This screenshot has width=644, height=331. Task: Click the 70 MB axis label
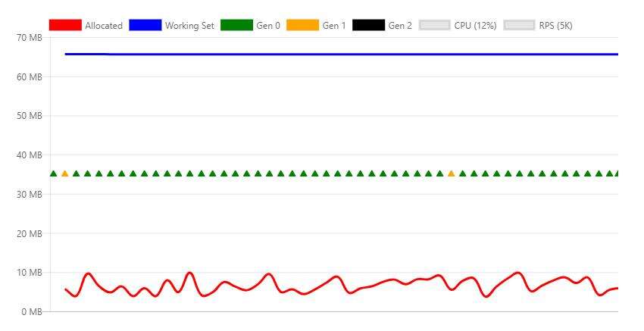(29, 38)
